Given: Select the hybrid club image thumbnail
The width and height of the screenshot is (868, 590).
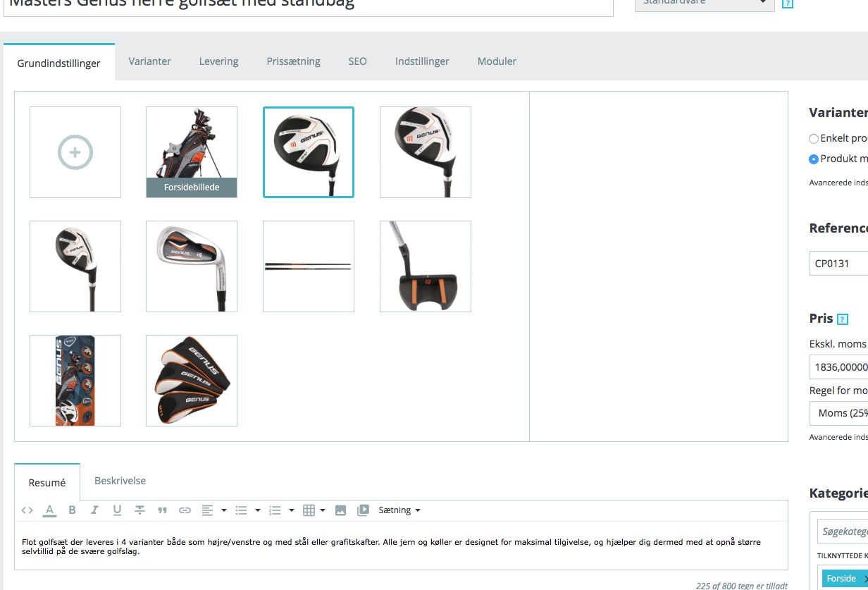Looking at the screenshot, I should click(75, 266).
